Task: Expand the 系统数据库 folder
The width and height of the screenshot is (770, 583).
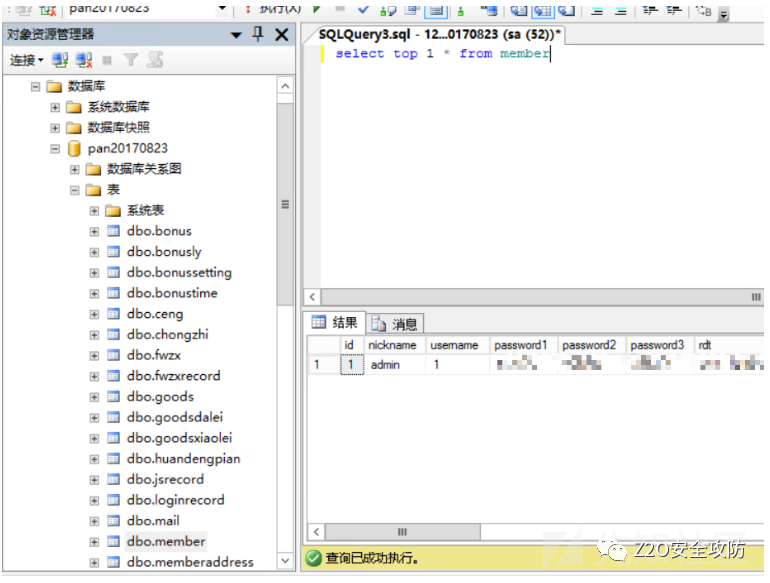Action: coord(55,108)
